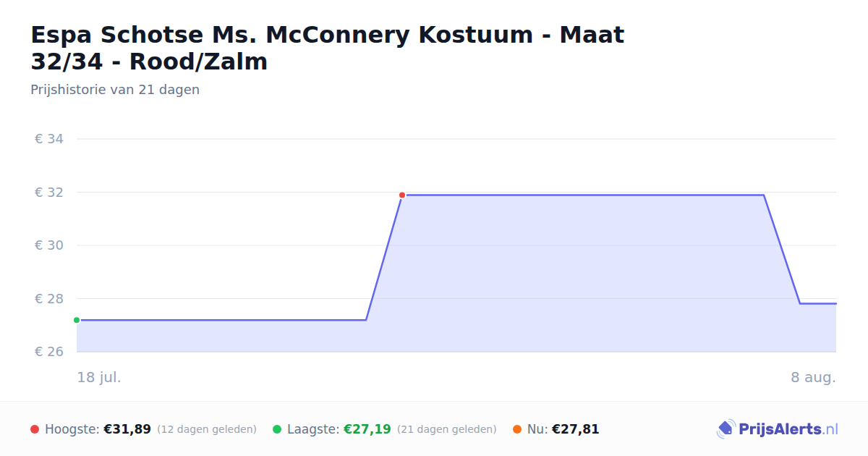Click the PrijsAlerts price tag logo icon

[x=726, y=429]
